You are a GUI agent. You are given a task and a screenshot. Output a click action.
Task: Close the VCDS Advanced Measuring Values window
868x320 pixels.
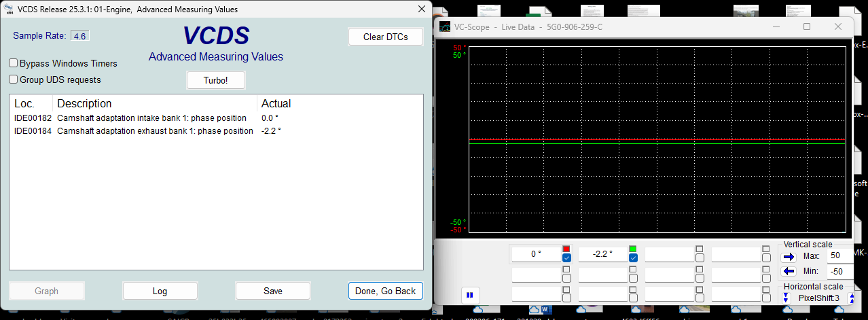[x=422, y=9]
